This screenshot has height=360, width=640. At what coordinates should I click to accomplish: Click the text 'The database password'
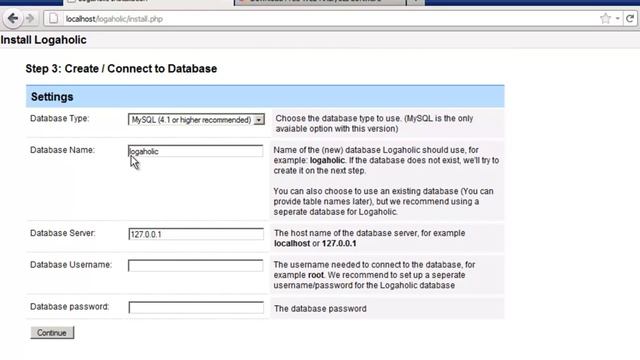tap(320, 309)
